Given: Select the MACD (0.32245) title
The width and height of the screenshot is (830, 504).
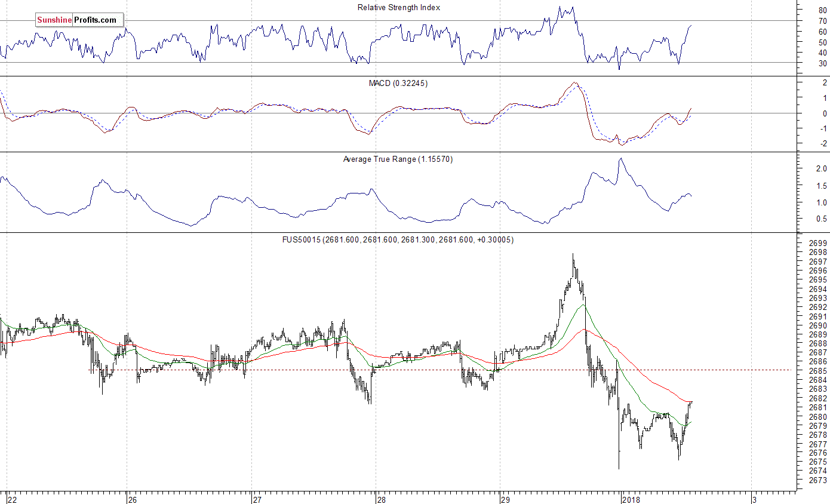Looking at the screenshot, I should click(398, 83).
